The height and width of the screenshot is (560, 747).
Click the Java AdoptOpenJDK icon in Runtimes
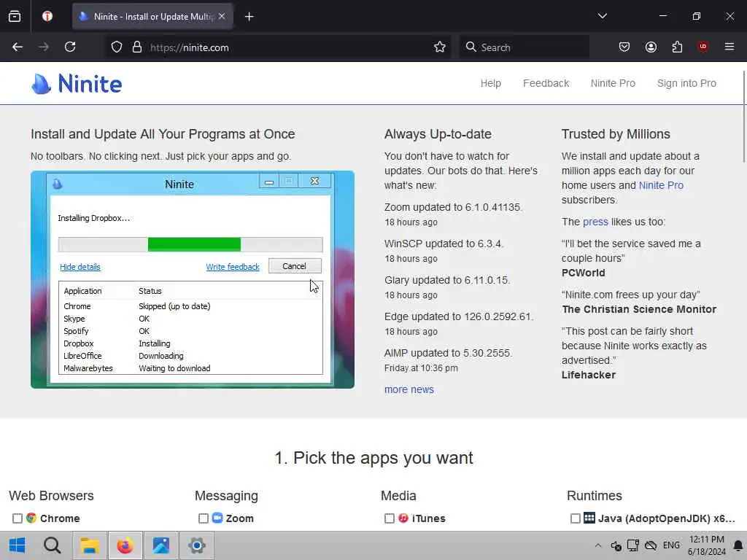coord(589,518)
